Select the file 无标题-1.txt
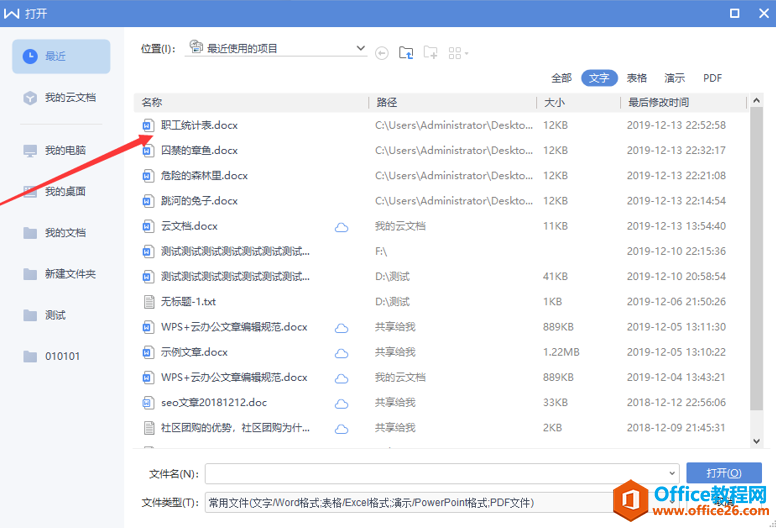Image resolution: width=776 pixels, height=528 pixels. point(188,302)
